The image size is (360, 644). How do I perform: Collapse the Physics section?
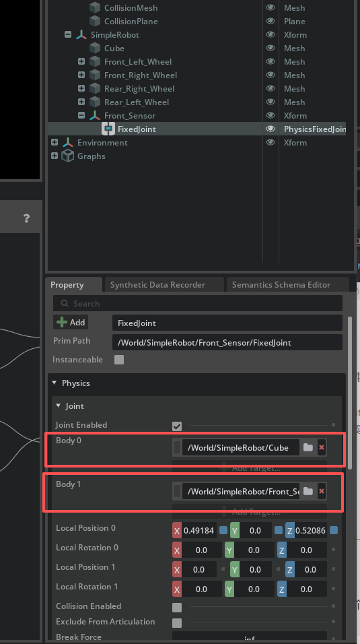click(x=55, y=383)
